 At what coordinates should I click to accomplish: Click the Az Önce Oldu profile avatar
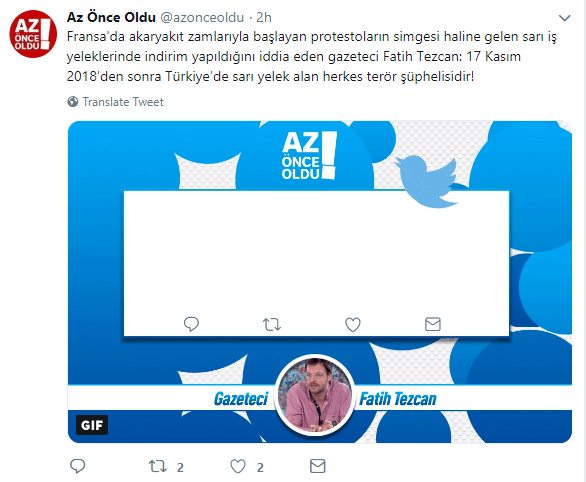[x=33, y=34]
